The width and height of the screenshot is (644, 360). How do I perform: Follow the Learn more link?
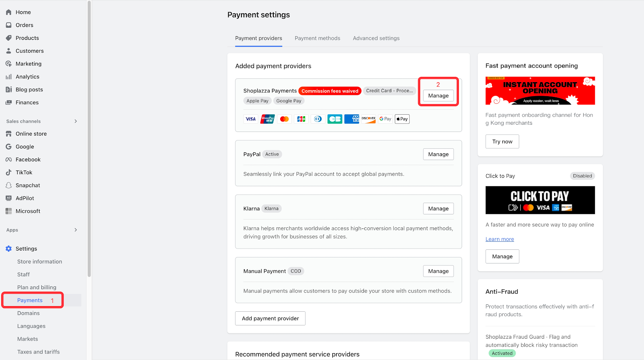(x=500, y=239)
